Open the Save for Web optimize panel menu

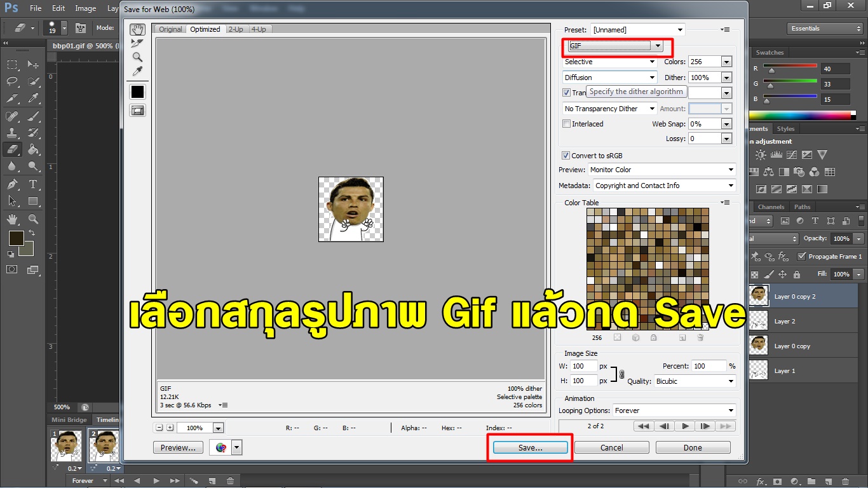point(726,30)
